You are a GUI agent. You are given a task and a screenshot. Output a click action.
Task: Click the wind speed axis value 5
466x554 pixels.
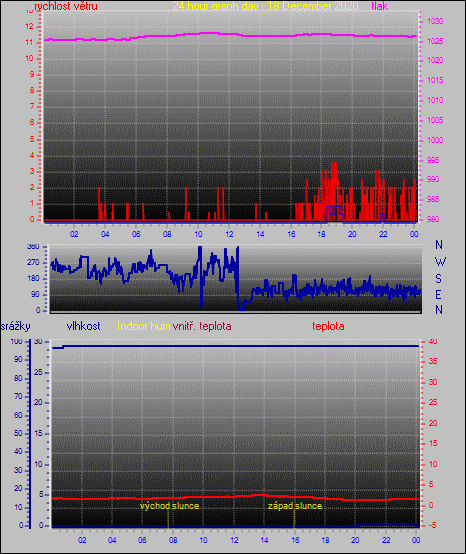click(x=32, y=140)
